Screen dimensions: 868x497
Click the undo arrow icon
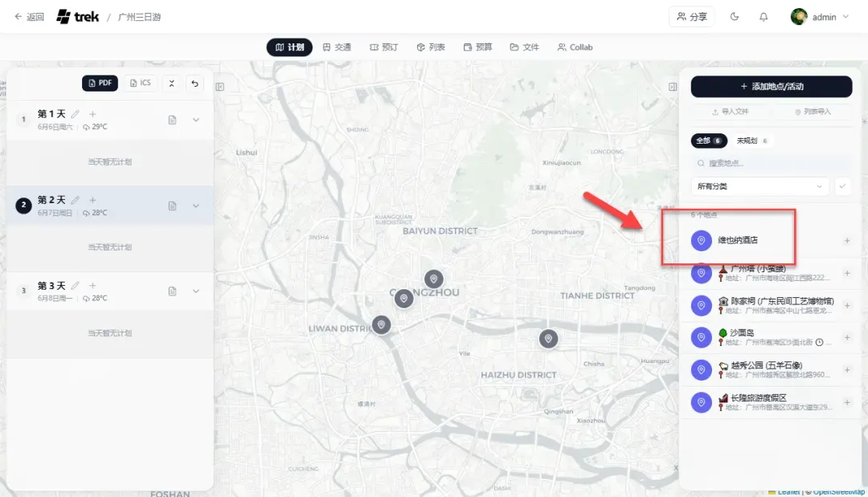[194, 84]
